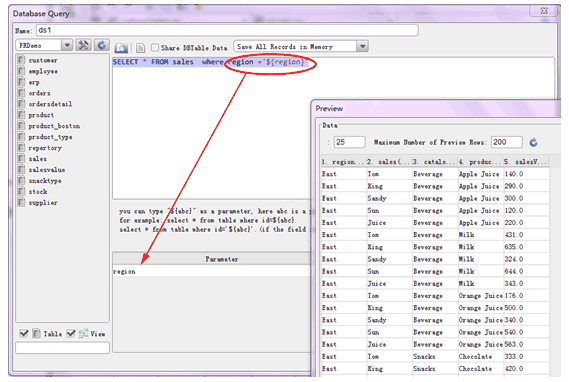Select the customer table name
569x382 pixels.
[x=43, y=60]
